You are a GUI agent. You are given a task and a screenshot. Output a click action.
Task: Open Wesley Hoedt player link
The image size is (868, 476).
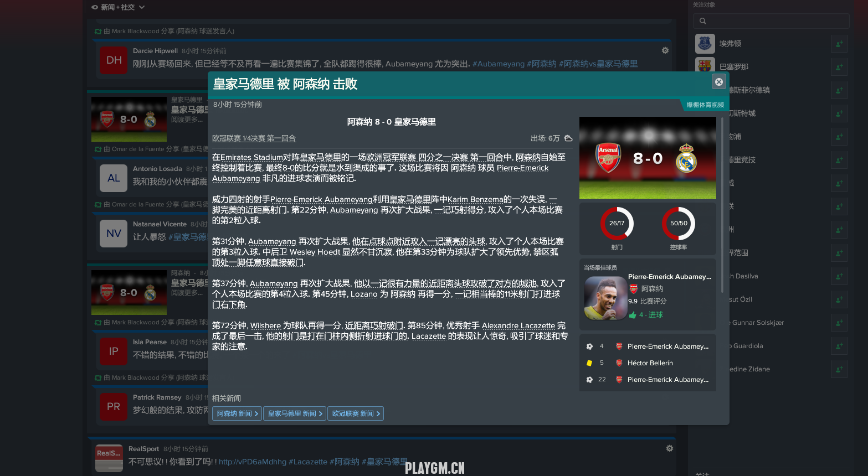(315, 252)
